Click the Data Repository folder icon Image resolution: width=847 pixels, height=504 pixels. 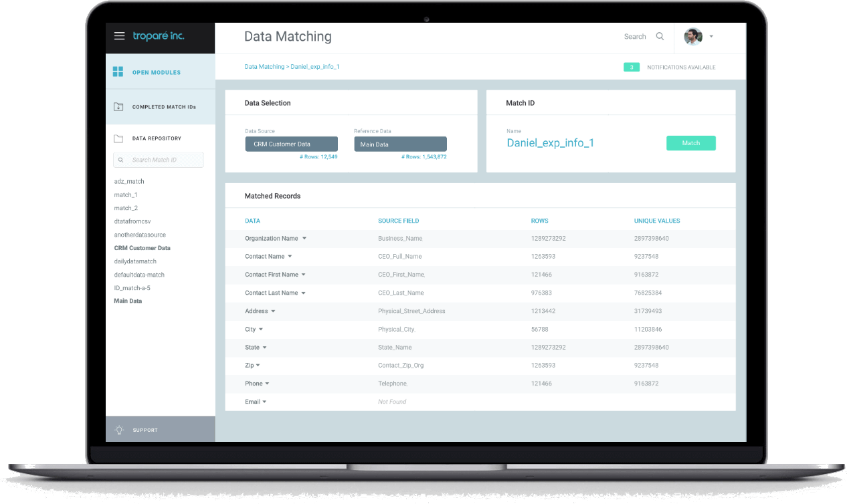click(x=118, y=138)
